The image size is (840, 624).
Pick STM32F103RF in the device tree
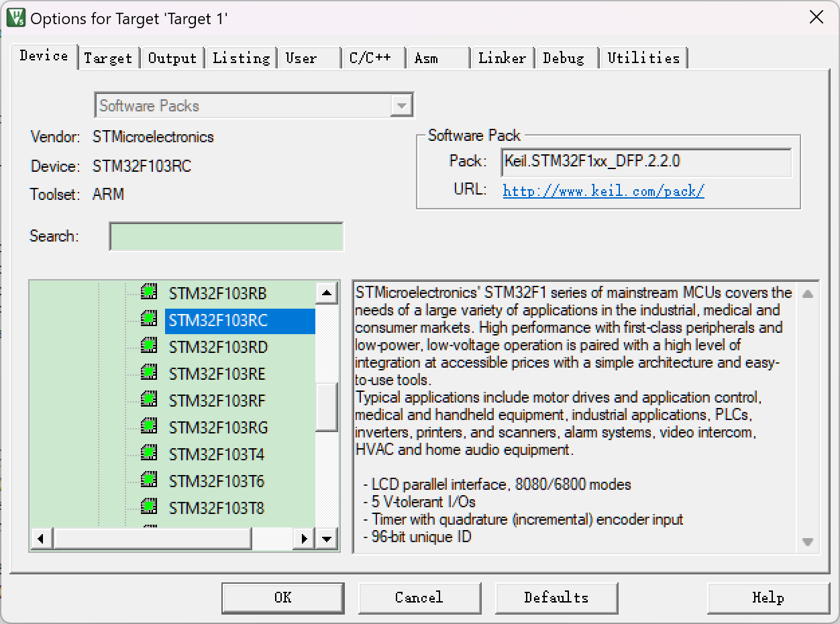217,401
